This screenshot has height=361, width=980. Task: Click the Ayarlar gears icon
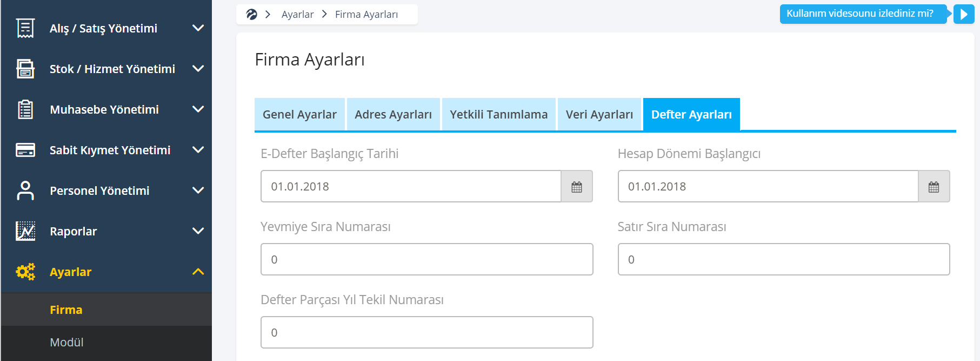pyautogui.click(x=25, y=272)
